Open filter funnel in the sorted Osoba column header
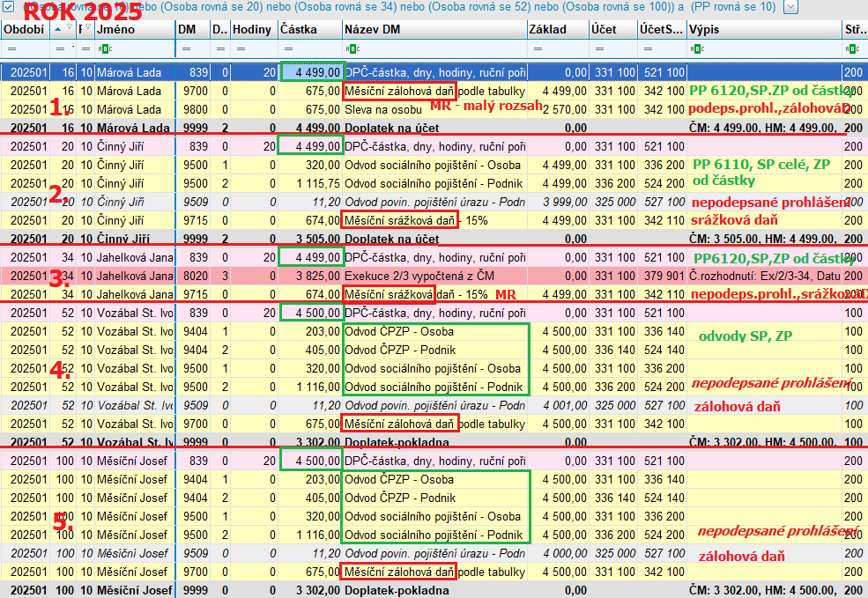The width and height of the screenshot is (868, 598). coord(70,27)
